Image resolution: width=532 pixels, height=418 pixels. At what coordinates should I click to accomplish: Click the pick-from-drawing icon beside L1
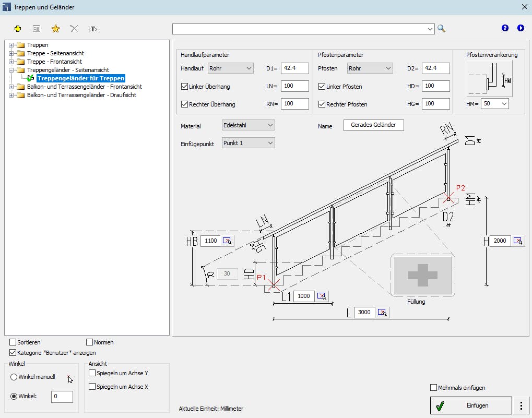pyautogui.click(x=321, y=296)
